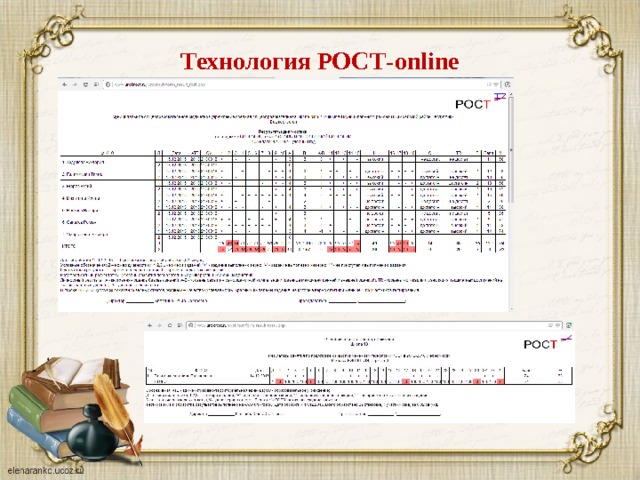Click the lower browser address bar URL
Screen dimensions: 640x480
(241, 325)
